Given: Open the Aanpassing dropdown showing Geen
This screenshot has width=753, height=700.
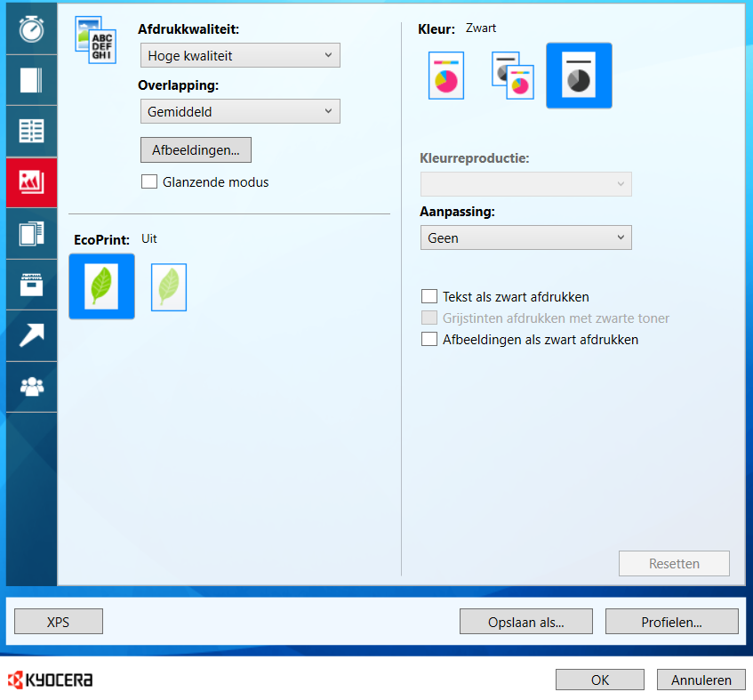Looking at the screenshot, I should click(x=525, y=238).
